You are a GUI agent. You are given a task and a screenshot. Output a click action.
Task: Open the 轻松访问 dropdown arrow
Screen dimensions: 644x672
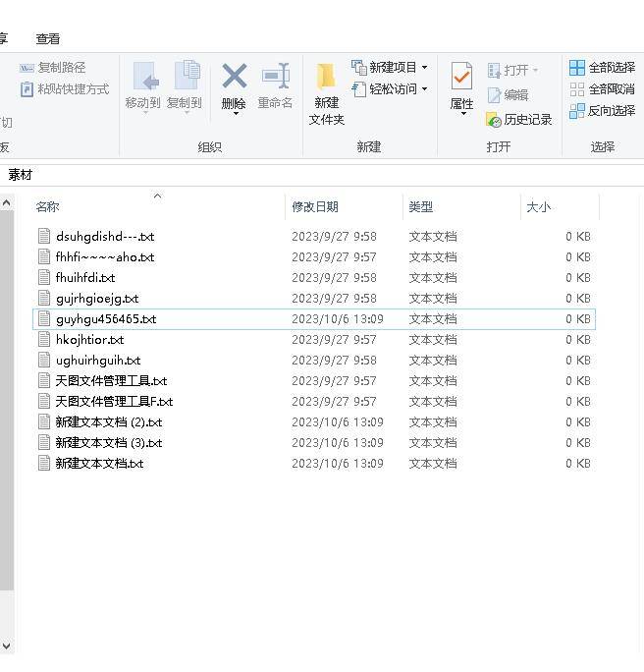click(x=424, y=89)
